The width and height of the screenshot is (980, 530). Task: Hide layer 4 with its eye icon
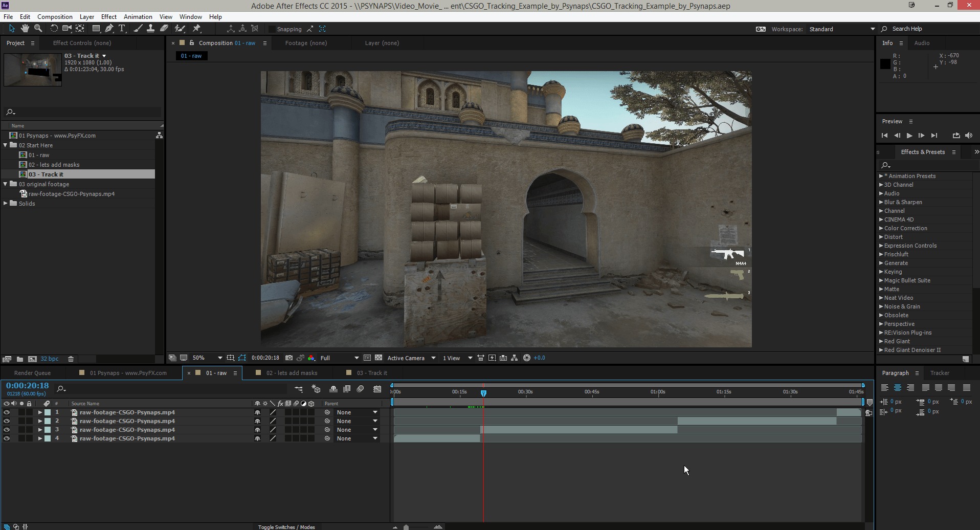6,438
